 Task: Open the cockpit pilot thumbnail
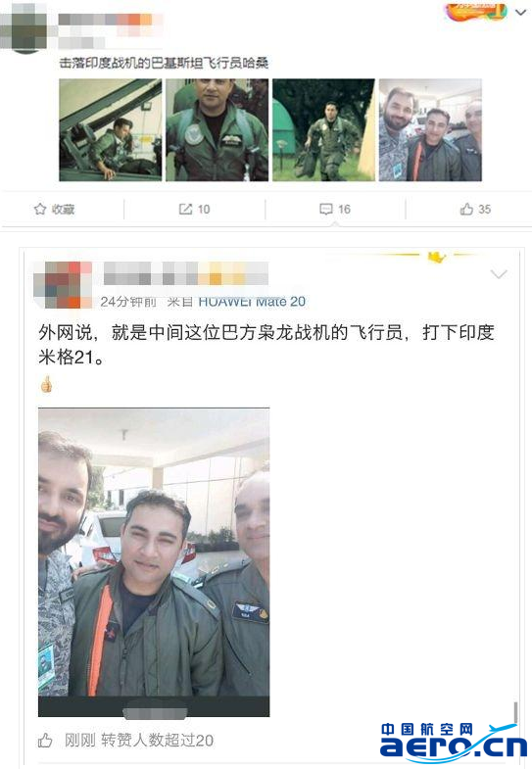point(111,130)
